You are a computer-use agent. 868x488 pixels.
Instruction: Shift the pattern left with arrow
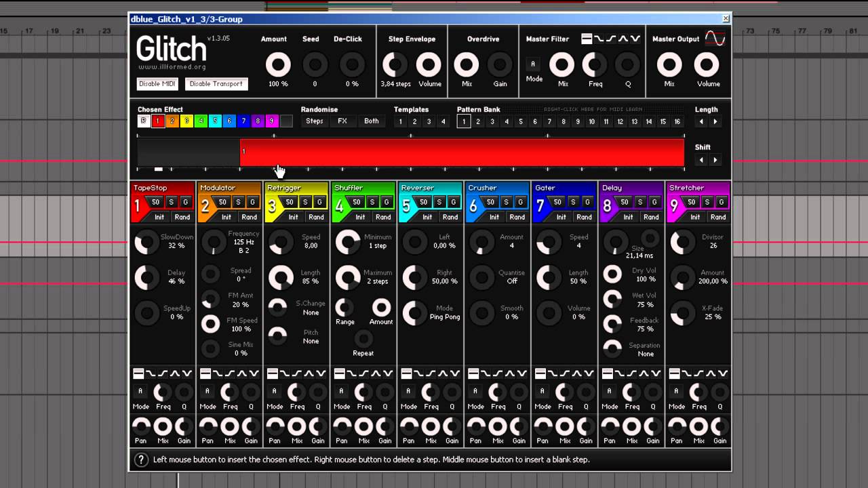(x=701, y=160)
